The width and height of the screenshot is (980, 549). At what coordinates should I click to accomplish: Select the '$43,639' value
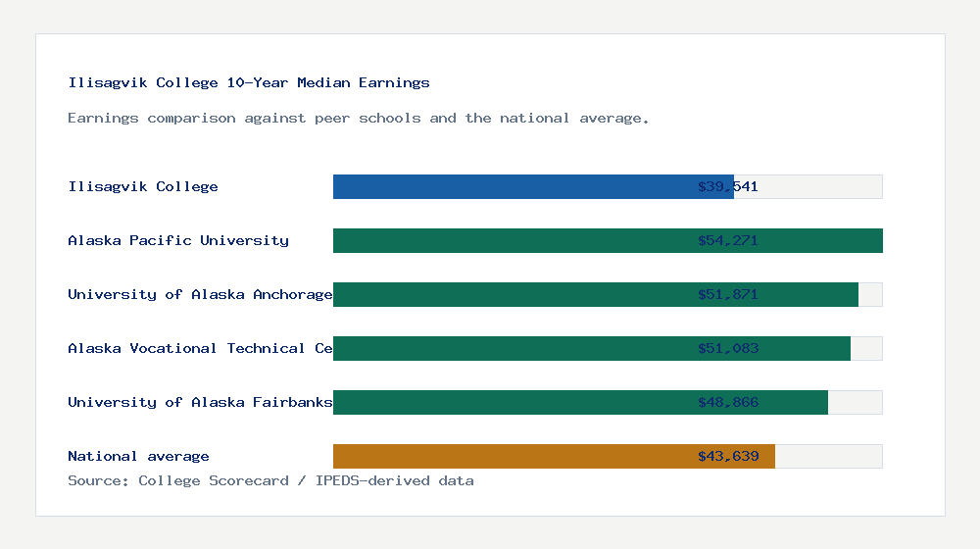[728, 457]
